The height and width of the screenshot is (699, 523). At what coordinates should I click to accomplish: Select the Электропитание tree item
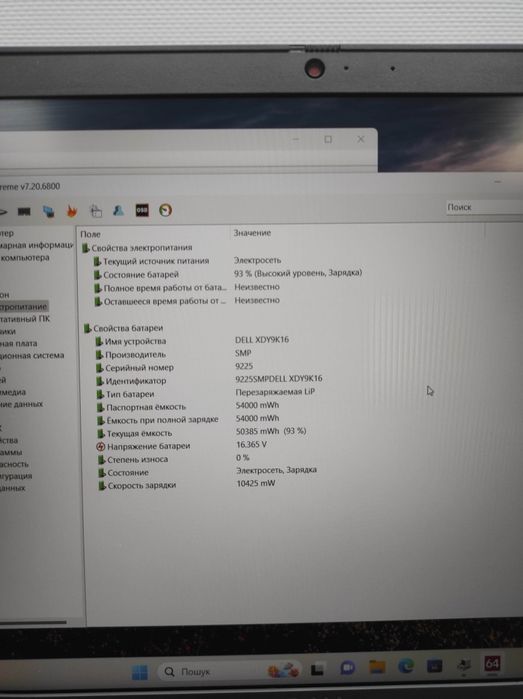pyautogui.click(x=23, y=307)
